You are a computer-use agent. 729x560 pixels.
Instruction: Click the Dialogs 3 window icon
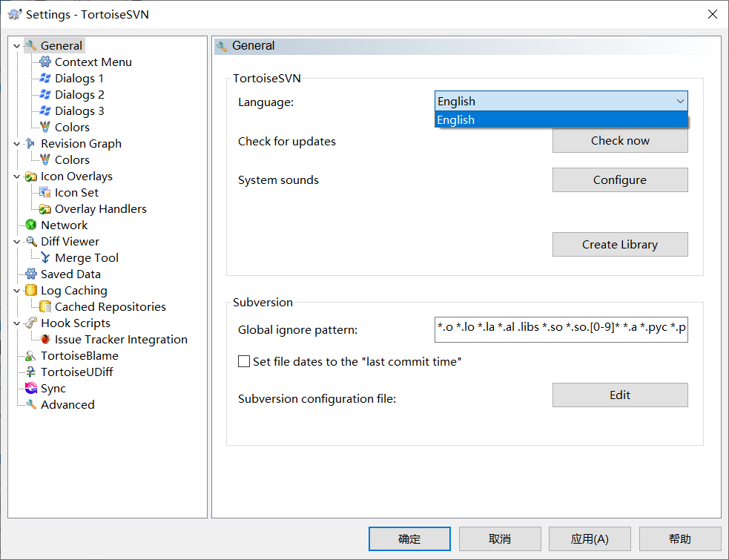tap(45, 111)
